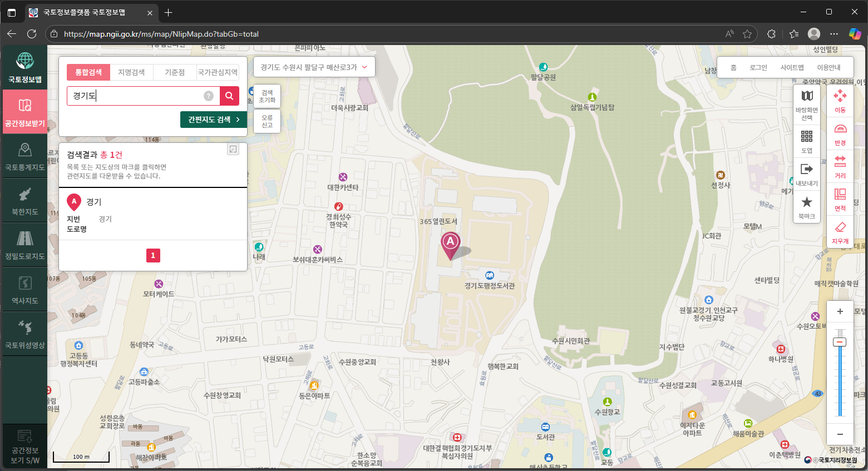This screenshot has height=471, width=868.
Task: Activate the 반경 radius tool
Action: pos(840,133)
